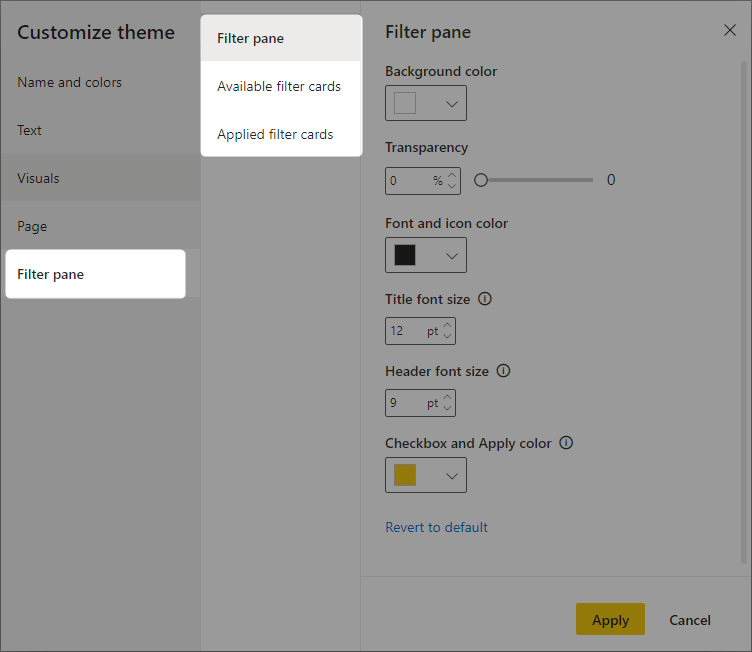Click the Title font size input field
Viewport: 752px width, 652px height.
(x=405, y=331)
